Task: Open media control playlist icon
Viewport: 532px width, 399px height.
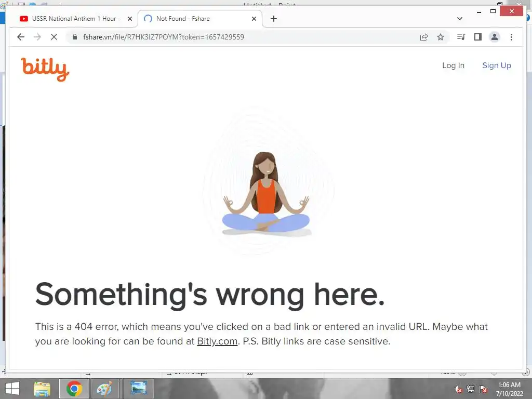Action: coord(461,37)
